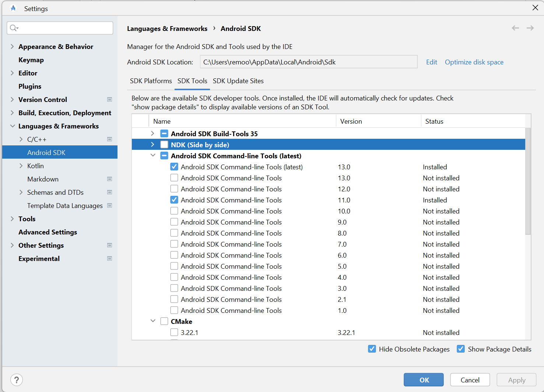Expand the Editor settings node
The height and width of the screenshot is (392, 544).
(x=12, y=73)
